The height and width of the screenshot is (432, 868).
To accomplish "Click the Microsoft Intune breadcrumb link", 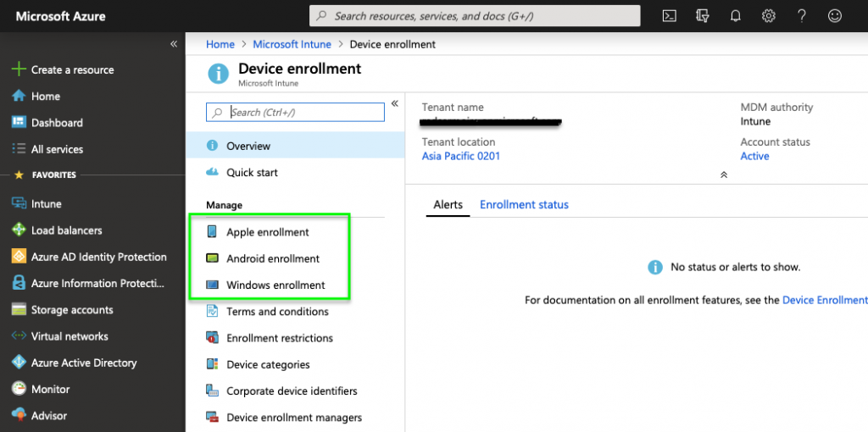I will point(292,44).
